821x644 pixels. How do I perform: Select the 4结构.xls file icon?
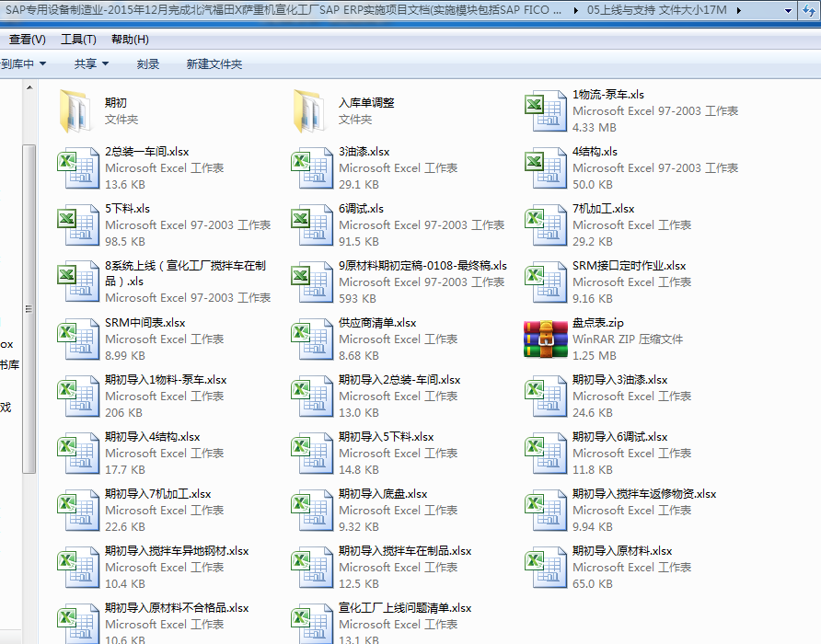546,168
